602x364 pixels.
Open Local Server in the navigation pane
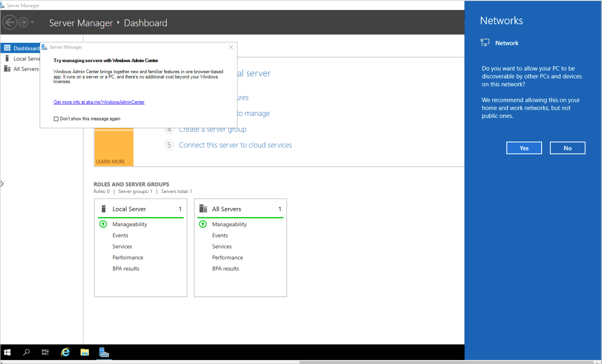22,59
